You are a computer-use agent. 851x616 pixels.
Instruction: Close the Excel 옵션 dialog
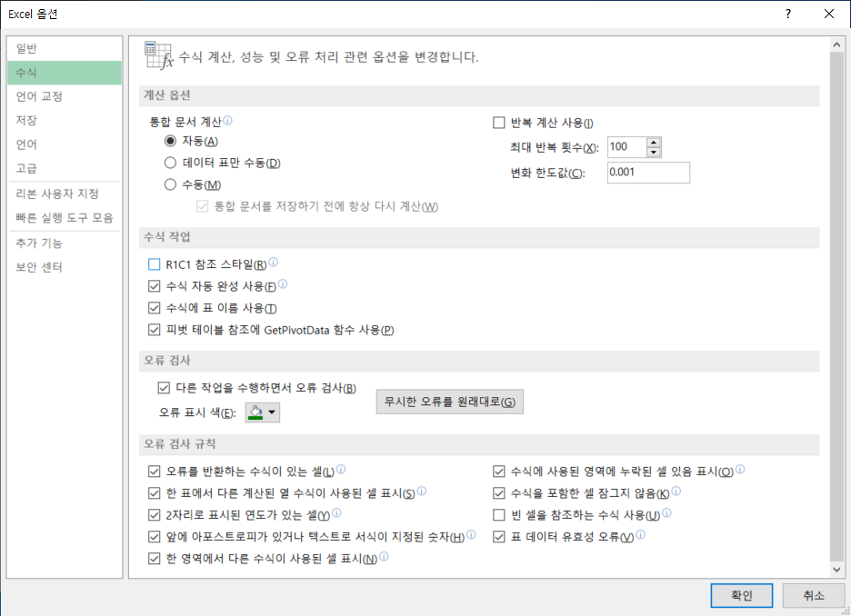point(829,15)
